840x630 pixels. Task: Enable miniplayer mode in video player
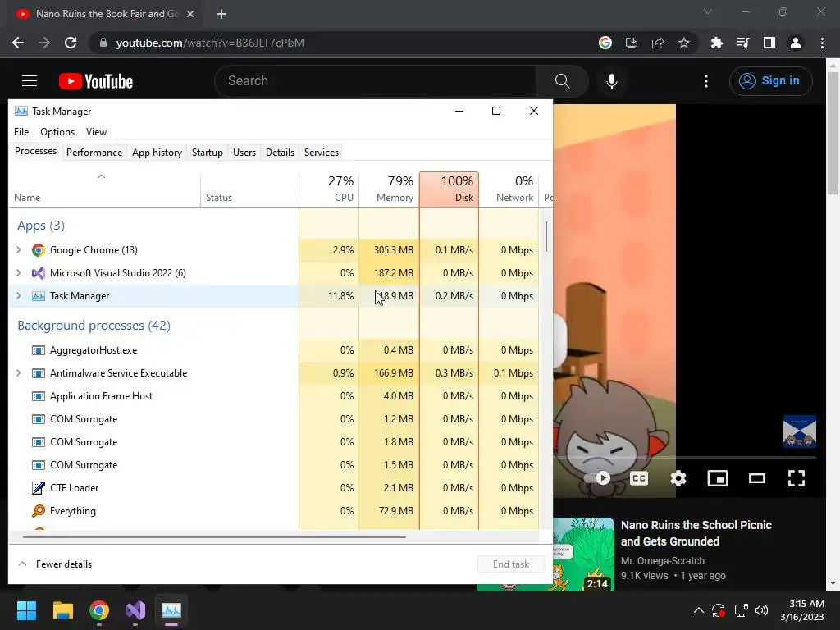coord(717,478)
